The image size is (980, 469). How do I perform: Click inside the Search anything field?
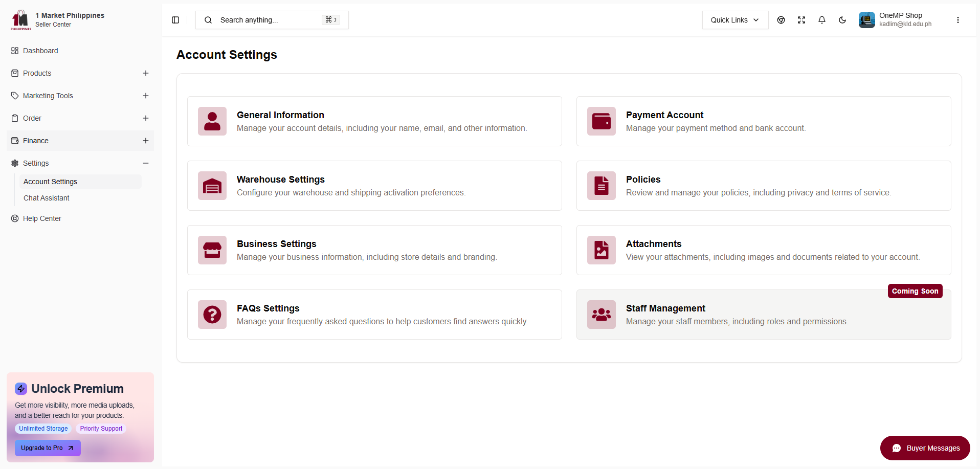[266, 20]
